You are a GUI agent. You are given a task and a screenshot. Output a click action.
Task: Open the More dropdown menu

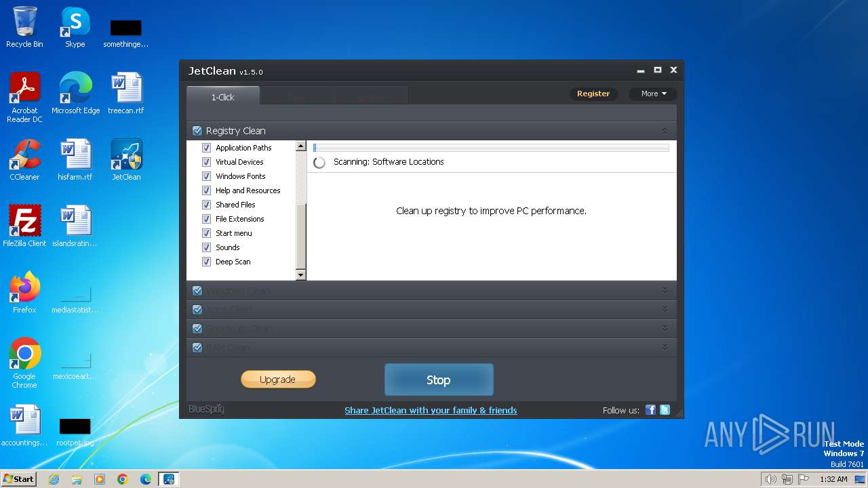[653, 94]
